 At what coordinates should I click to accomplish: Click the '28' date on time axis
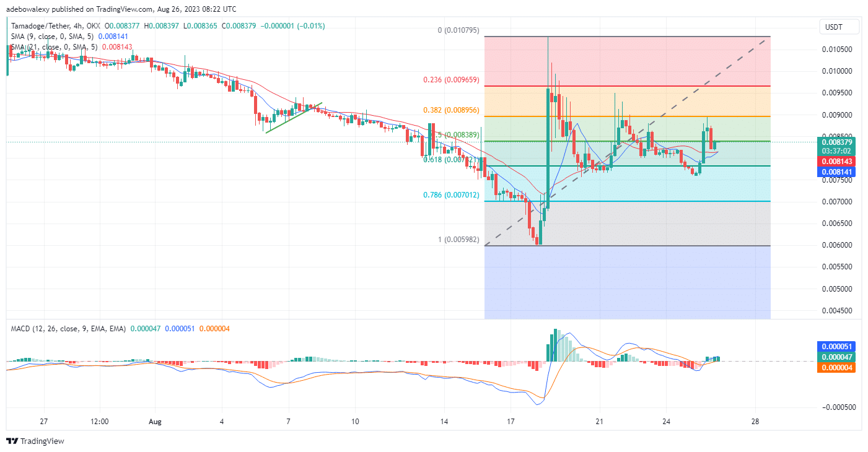[755, 422]
